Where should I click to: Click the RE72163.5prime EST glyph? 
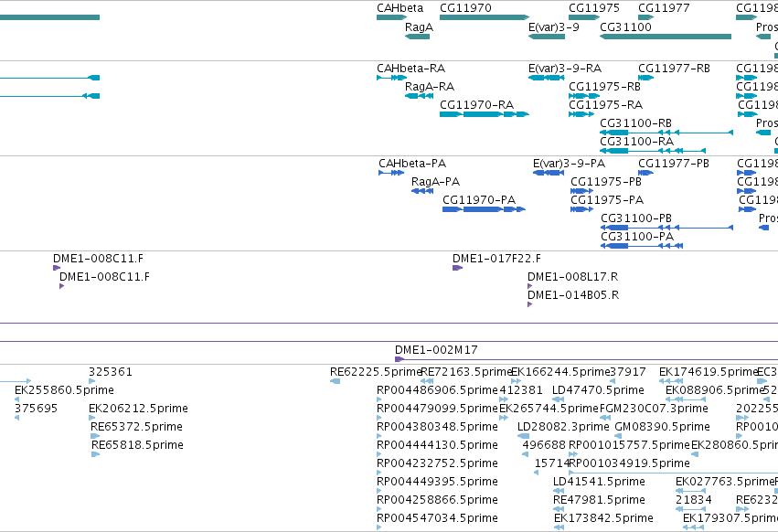[x=427, y=381]
